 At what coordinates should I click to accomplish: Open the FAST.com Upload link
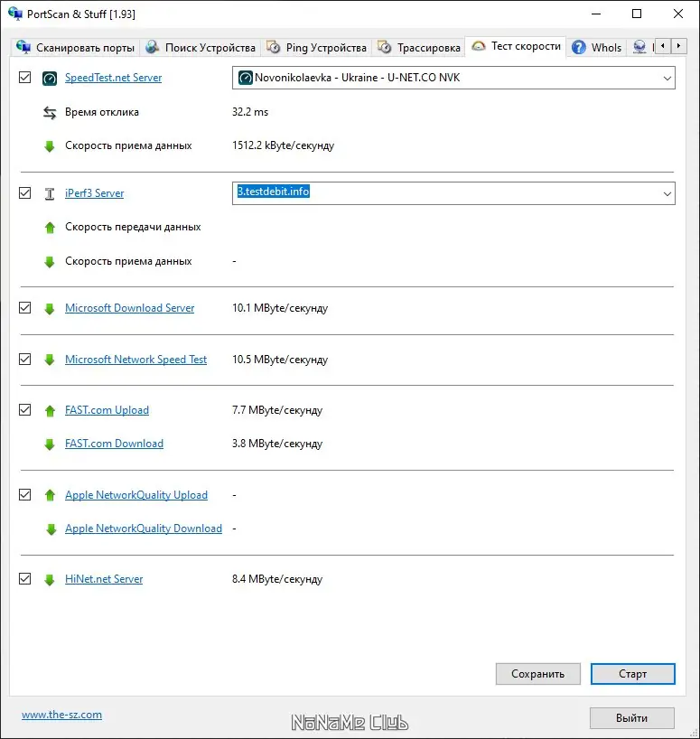(107, 410)
